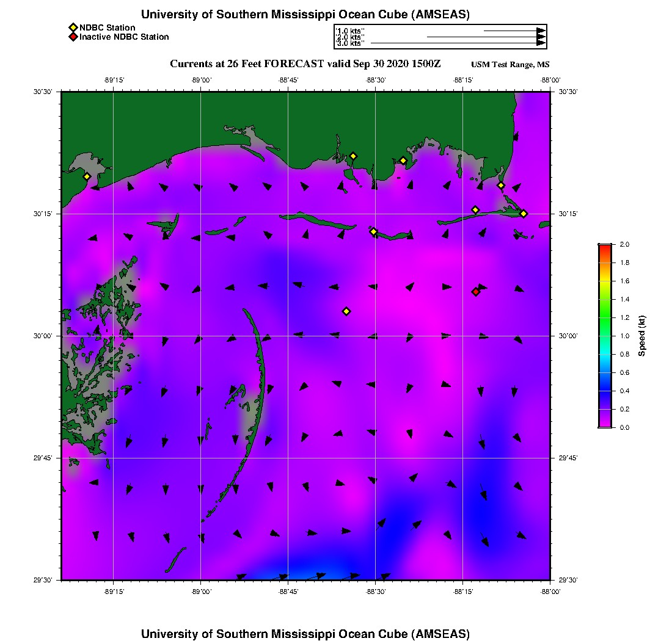The width and height of the screenshot is (672, 641).
Task: Click the red diamond in the legend
Action: coord(73,37)
